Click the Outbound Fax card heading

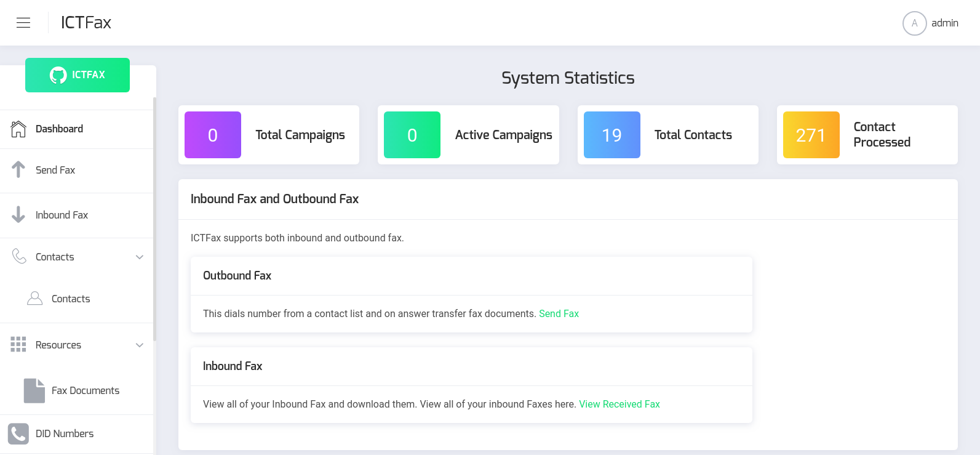tap(237, 275)
